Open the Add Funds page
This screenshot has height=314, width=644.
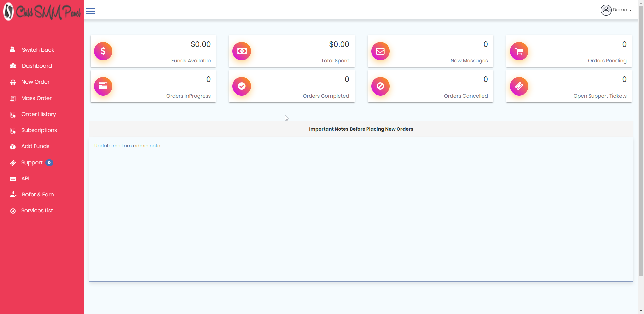click(x=35, y=146)
